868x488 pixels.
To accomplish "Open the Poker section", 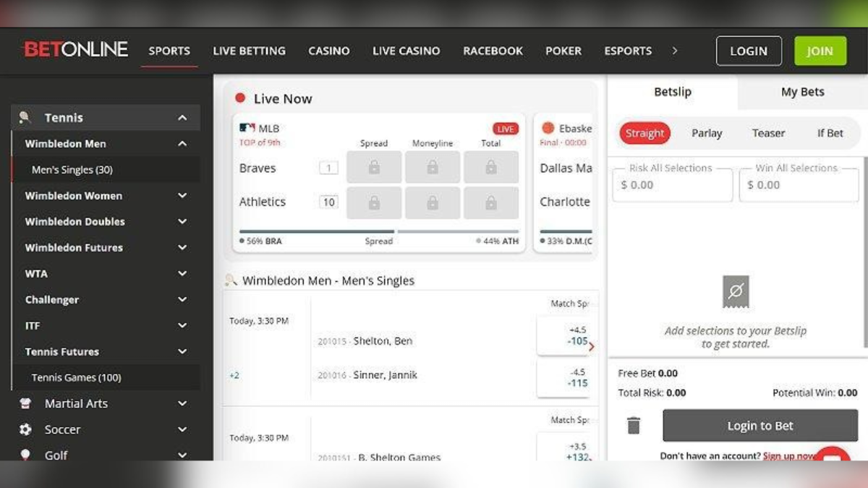I will coord(563,51).
